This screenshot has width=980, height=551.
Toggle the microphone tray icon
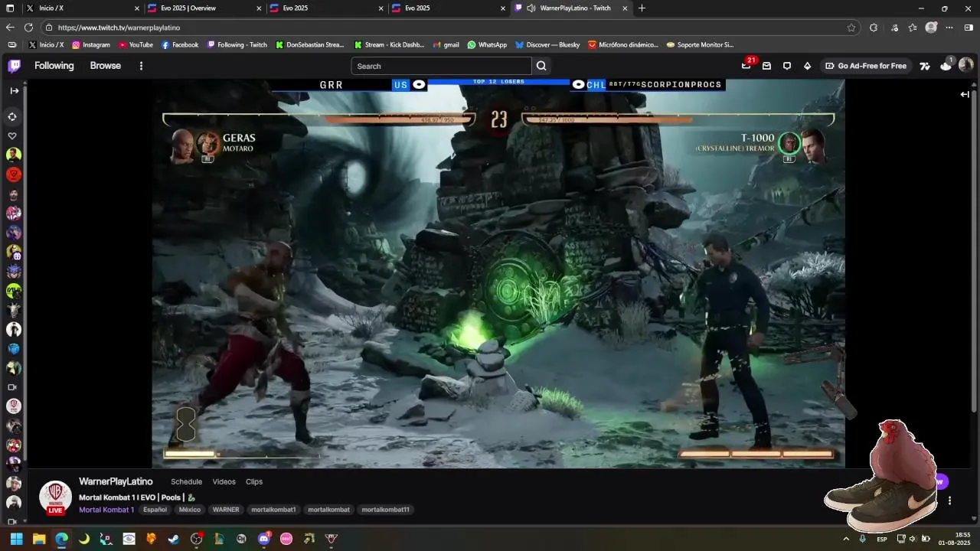tap(863, 539)
